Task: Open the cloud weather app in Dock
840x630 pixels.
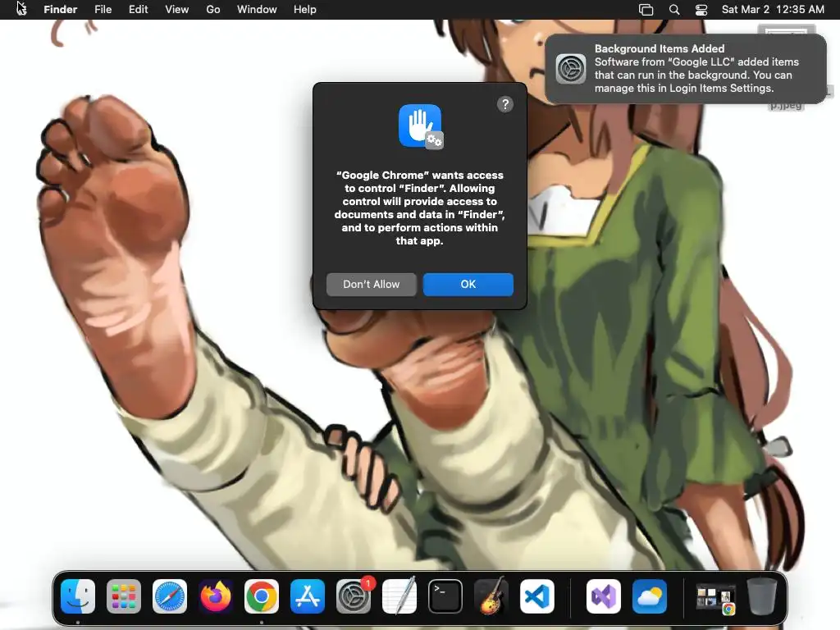Action: coord(650,596)
